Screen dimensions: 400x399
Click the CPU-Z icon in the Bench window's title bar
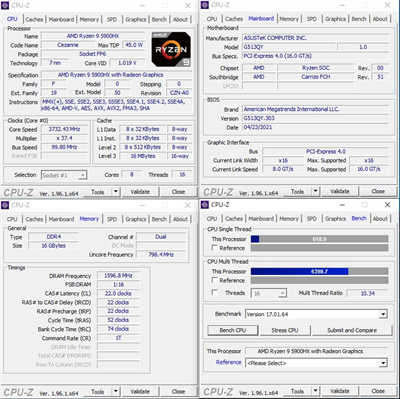pos(205,204)
